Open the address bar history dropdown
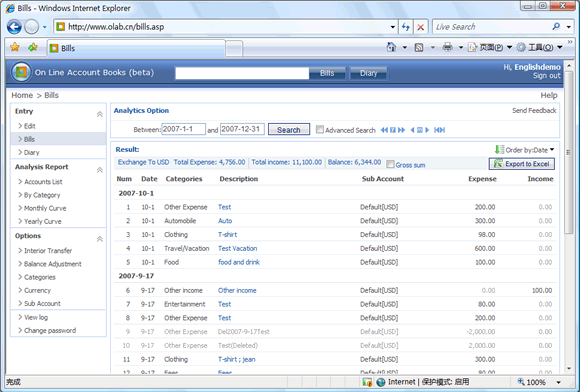580x392 pixels. (x=392, y=27)
